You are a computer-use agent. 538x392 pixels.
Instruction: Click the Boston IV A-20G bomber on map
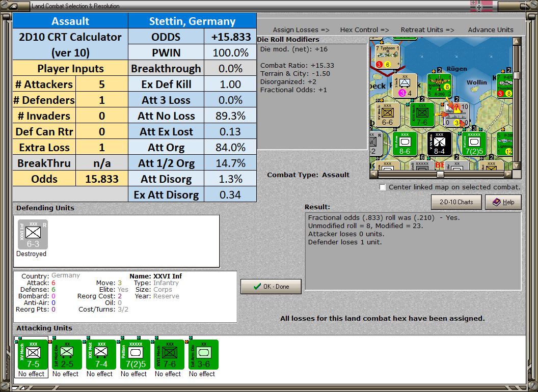coord(440,86)
